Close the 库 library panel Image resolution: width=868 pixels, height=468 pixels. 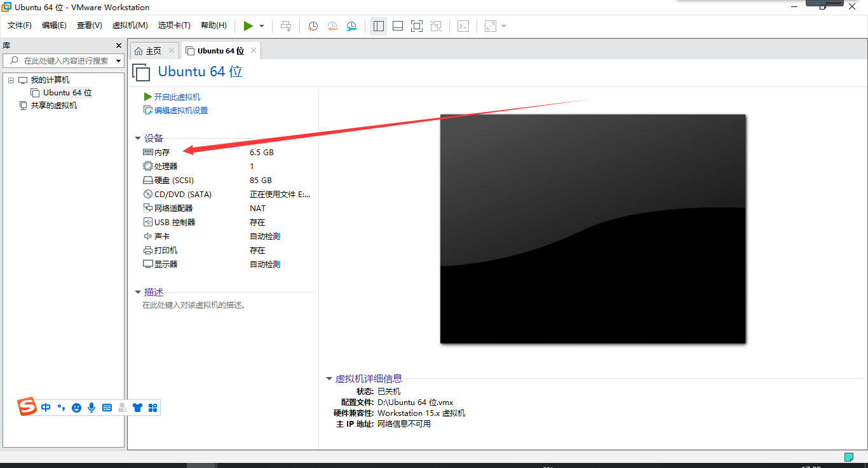pos(118,45)
